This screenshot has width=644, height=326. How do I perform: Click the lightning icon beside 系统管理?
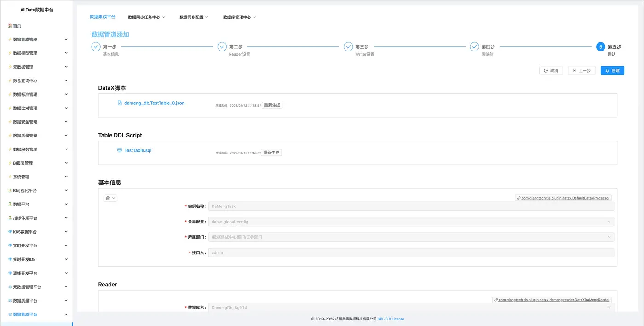pyautogui.click(x=10, y=177)
